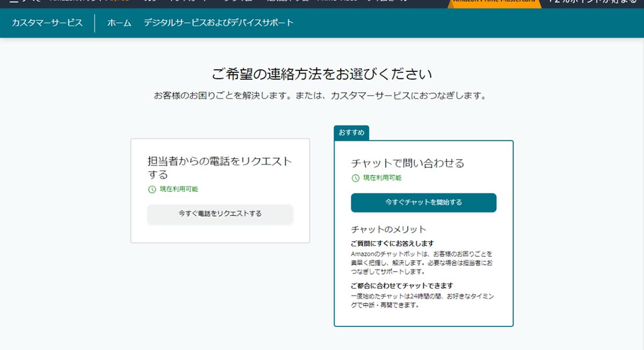
Task: Click the 今すぐ電話をリクエストする button
Action: [x=220, y=214]
